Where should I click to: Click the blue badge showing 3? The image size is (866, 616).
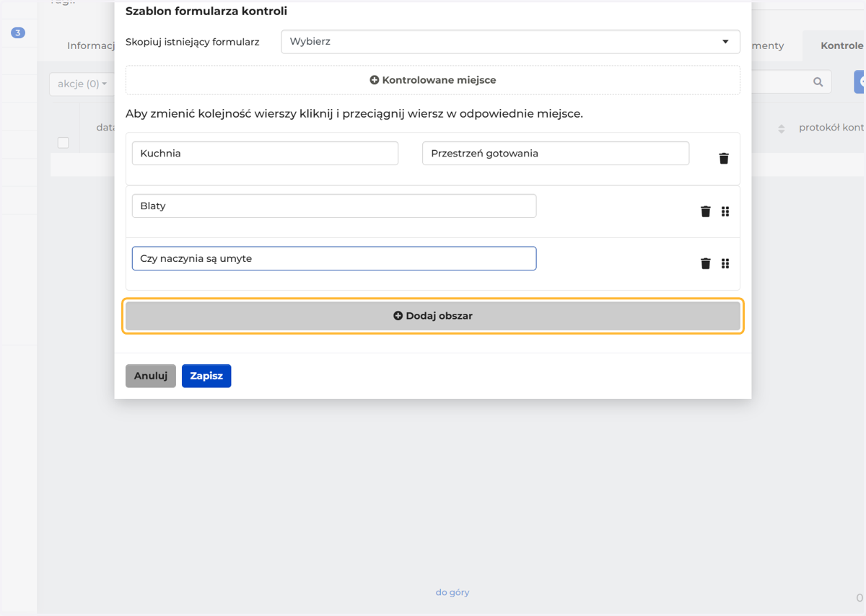18,32
